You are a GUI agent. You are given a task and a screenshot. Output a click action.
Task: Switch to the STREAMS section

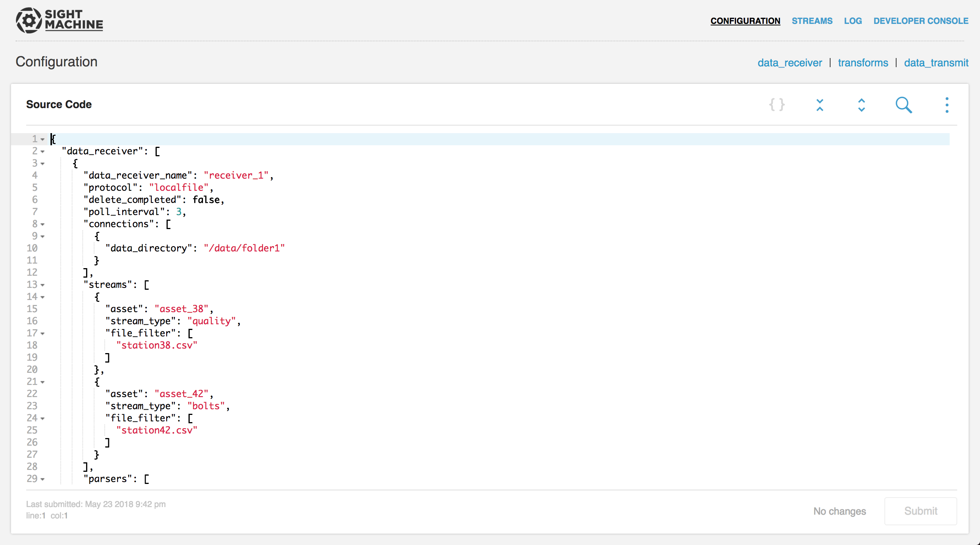812,21
